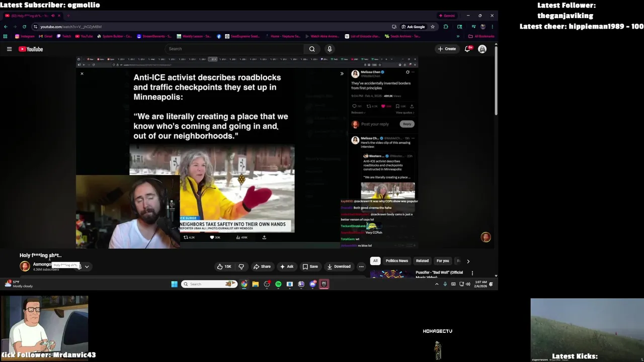Like the video with 15K thumbs up
The image size is (644, 362).
coord(224,266)
